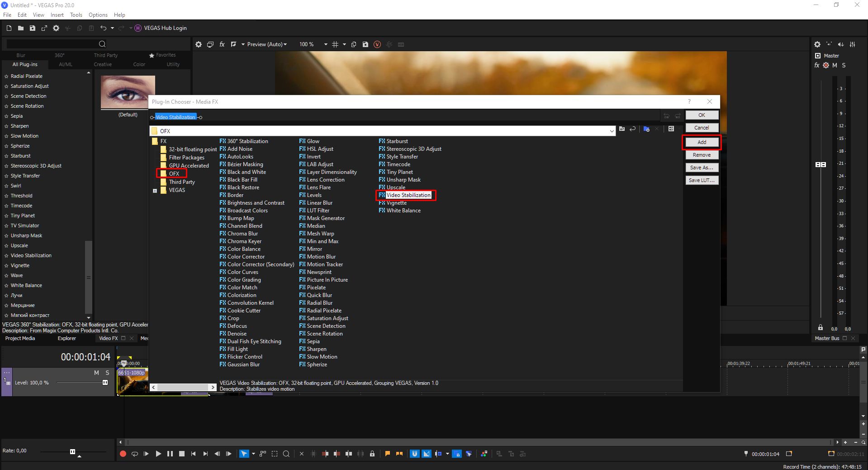This screenshot has height=470, width=868.
Task: Open the undo history dropdown arrow
Action: (x=112, y=28)
